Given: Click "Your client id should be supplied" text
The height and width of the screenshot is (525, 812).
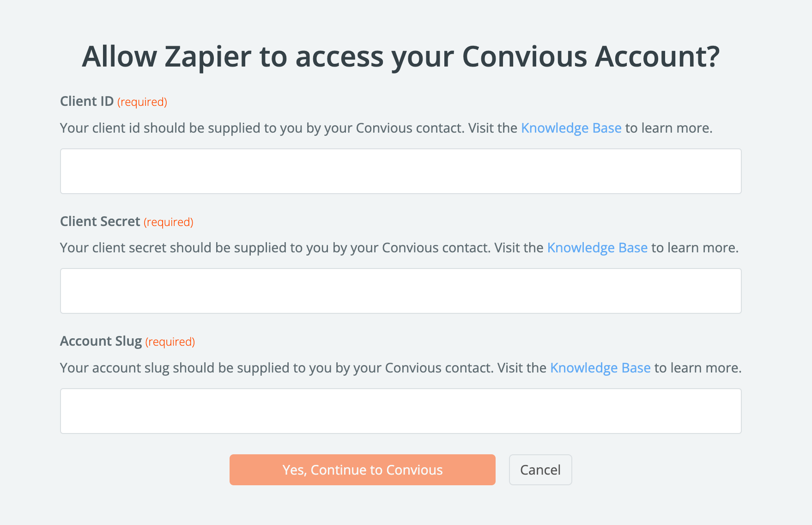Looking at the screenshot, I should [x=162, y=128].
